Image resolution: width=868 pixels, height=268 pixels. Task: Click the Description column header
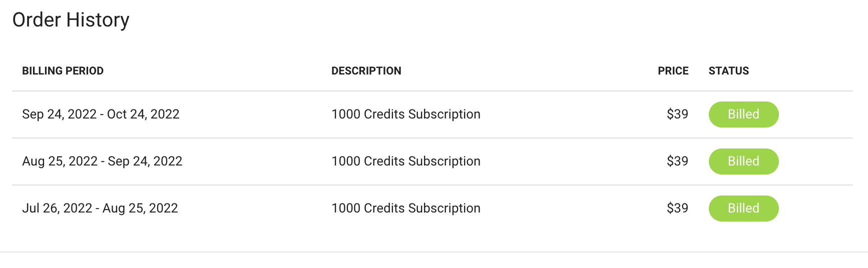[366, 71]
